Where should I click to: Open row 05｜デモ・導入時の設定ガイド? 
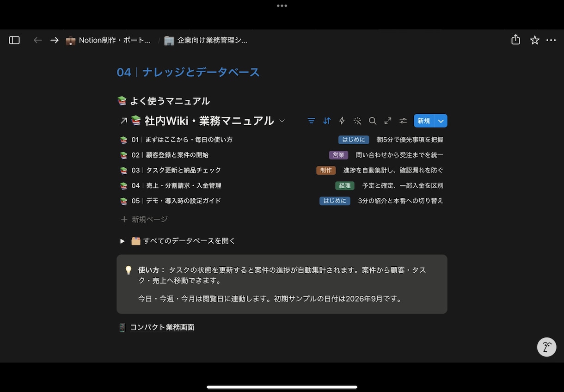(x=282, y=201)
